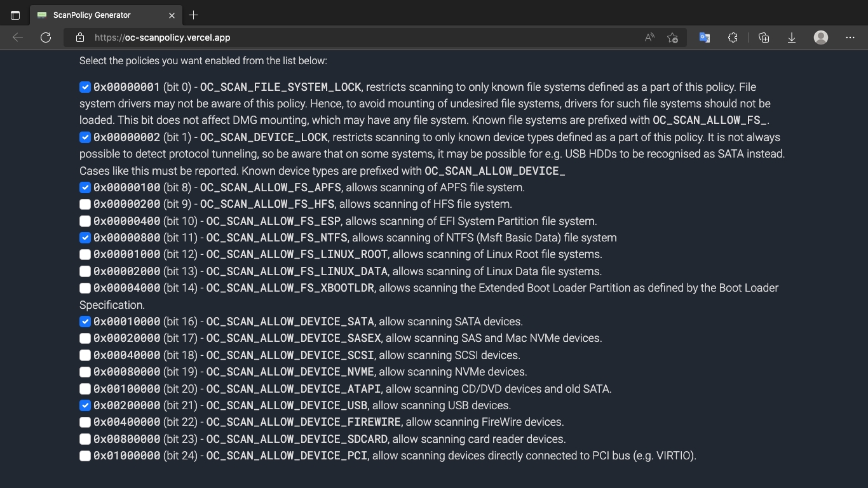Enable OC_SCAN_ALLOW_DEVICE_PCI checkbox
This screenshot has height=488, width=868.
pyautogui.click(x=85, y=456)
